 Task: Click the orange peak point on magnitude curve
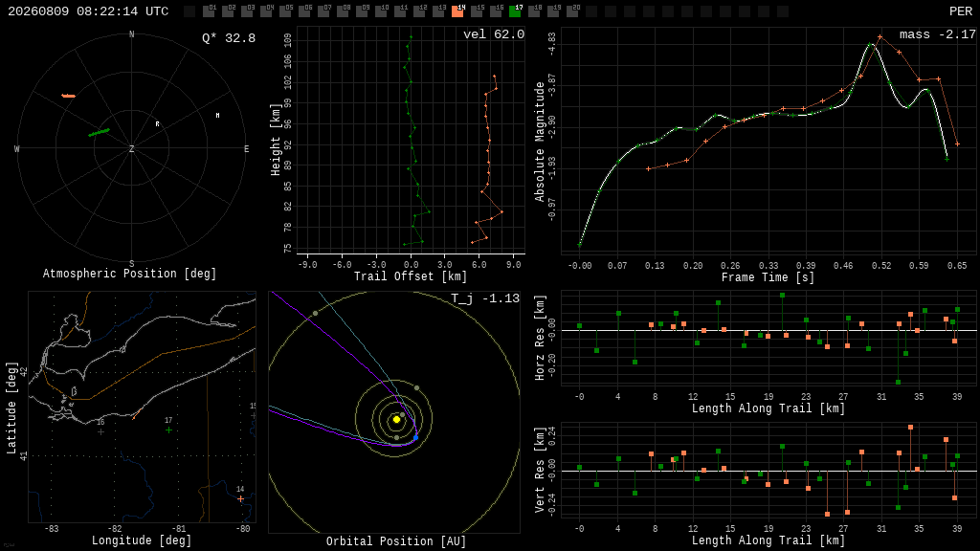point(880,37)
